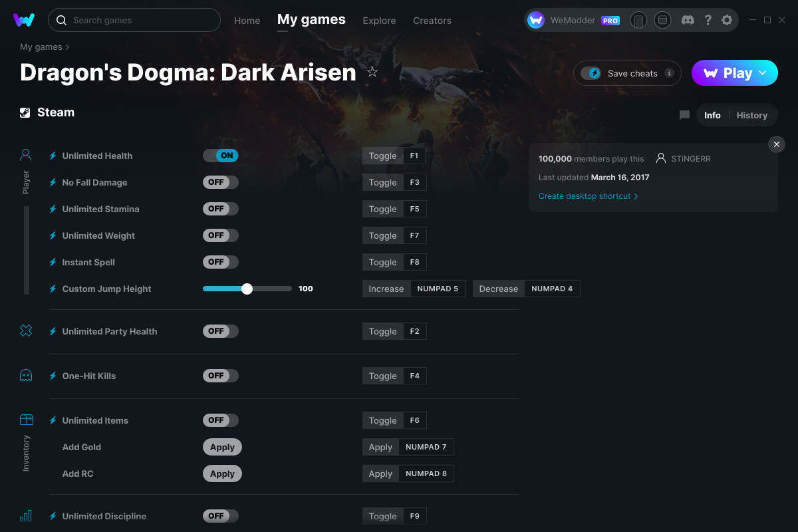Select the party health category icon
The image size is (798, 532).
(26, 331)
